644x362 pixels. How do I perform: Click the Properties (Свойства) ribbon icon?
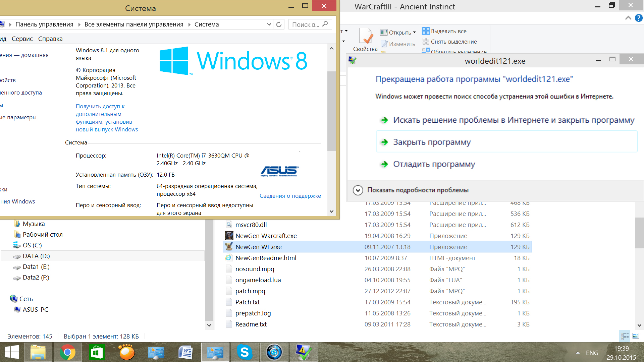(365, 37)
